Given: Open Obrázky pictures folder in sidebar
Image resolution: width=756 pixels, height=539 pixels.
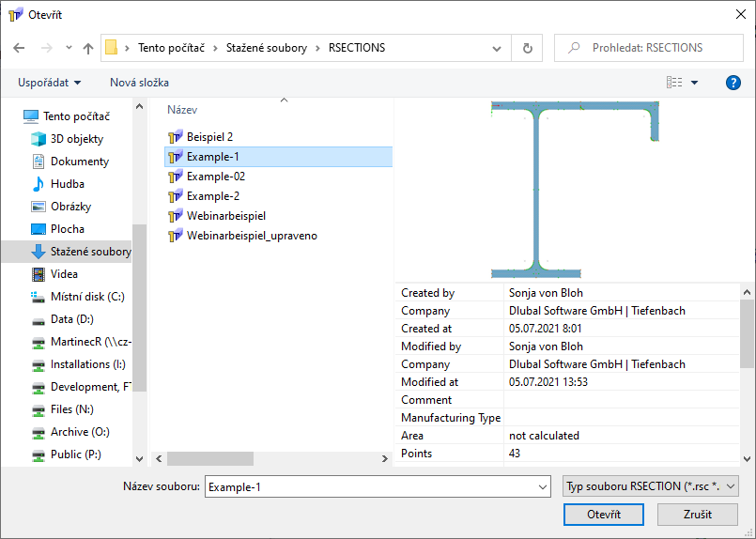Looking at the screenshot, I should [x=61, y=207].
